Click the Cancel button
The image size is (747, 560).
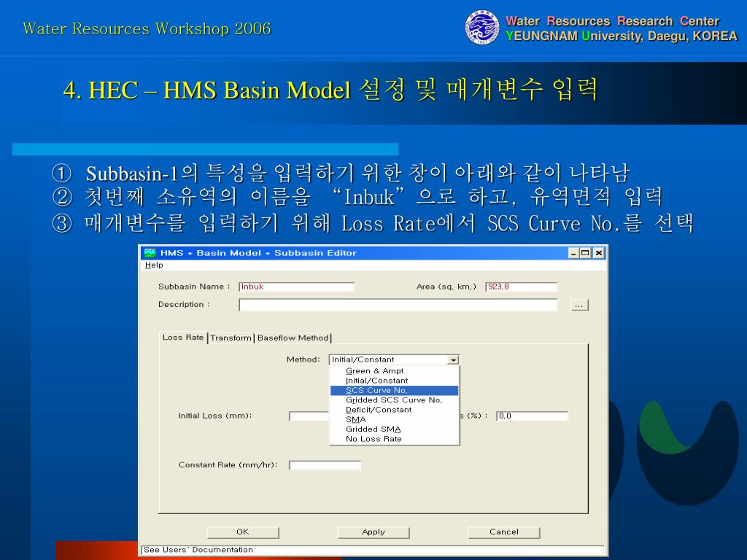[x=504, y=532]
